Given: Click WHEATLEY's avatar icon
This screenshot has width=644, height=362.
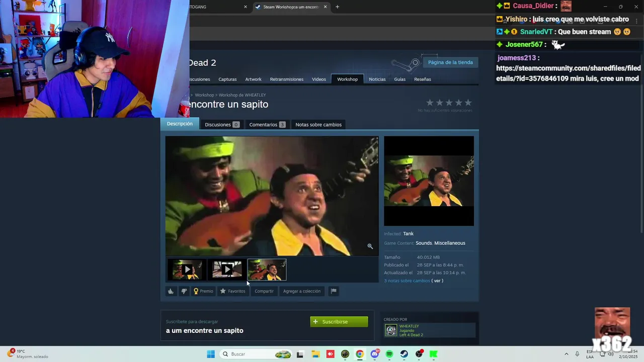Looking at the screenshot, I should (391, 330).
